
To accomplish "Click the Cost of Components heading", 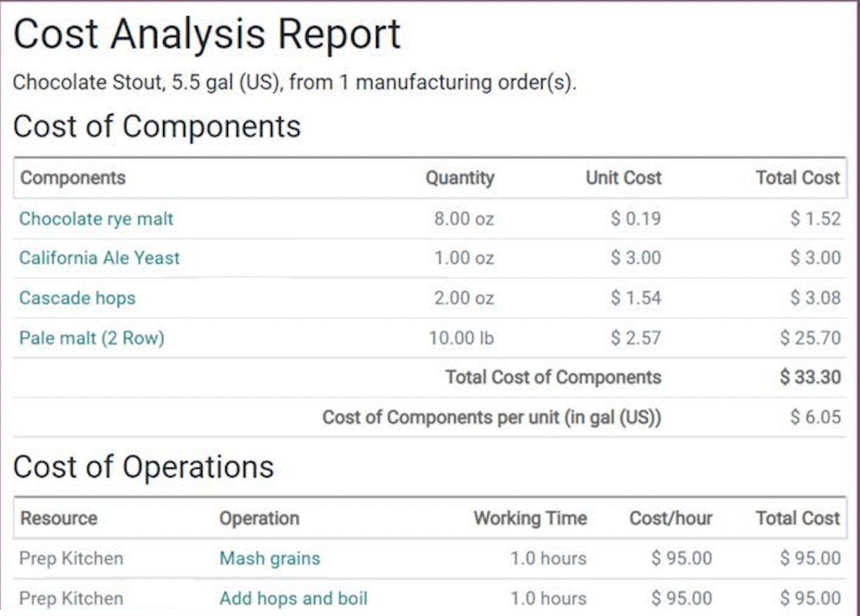I will coord(157,127).
